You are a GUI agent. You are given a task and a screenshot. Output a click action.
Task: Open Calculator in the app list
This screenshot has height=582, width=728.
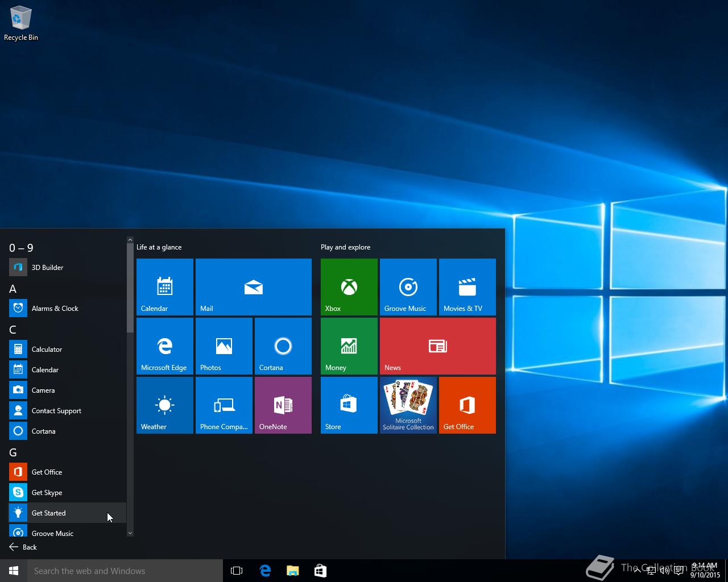tap(67, 349)
